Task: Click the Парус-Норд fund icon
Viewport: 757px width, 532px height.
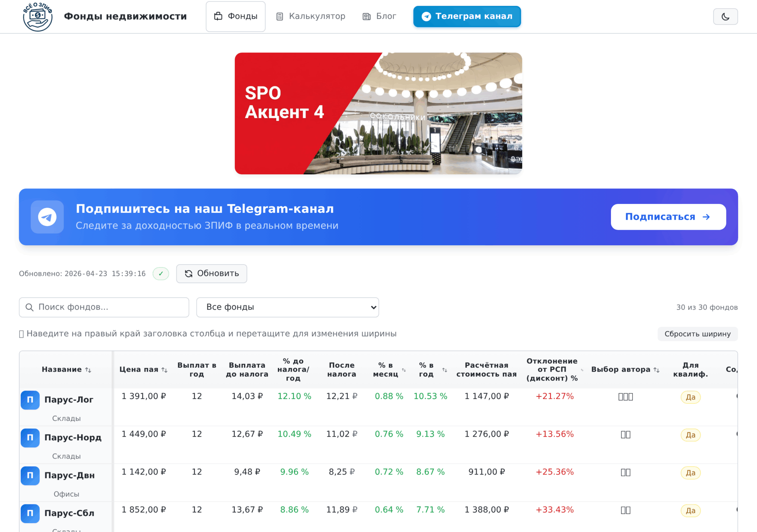Action: coord(30,438)
